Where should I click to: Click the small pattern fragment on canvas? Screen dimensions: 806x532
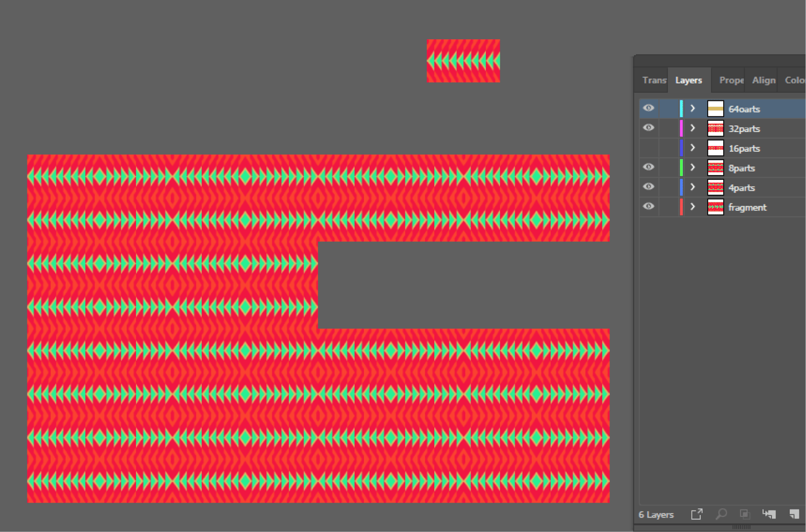pyautogui.click(x=463, y=61)
